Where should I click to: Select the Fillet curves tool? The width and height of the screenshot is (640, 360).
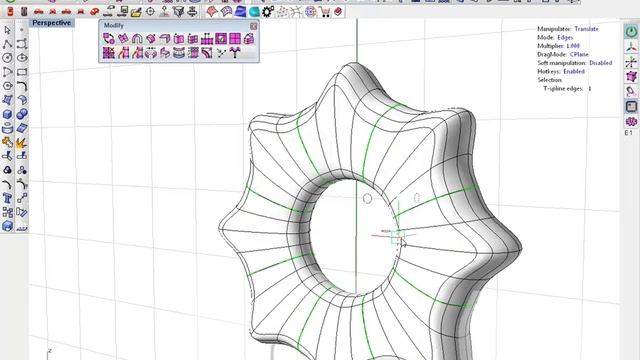click(22, 86)
